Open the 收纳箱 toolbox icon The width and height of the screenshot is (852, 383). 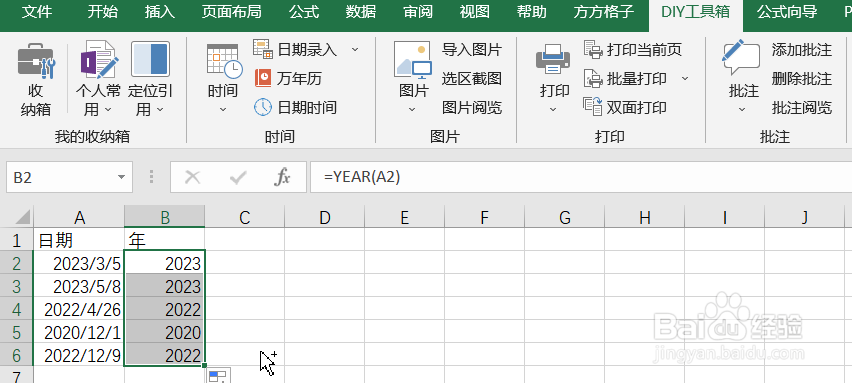pos(35,61)
